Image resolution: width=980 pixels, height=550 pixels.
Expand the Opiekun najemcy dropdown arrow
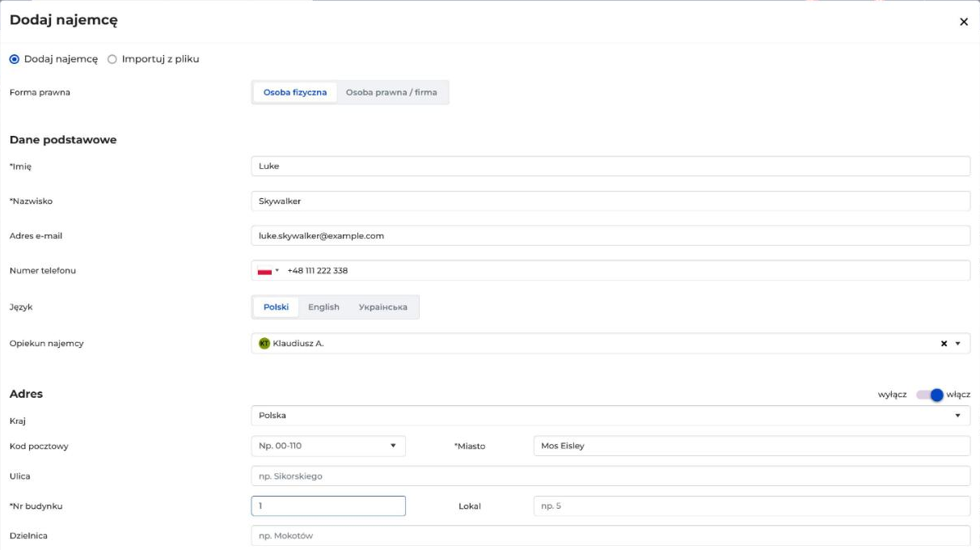[x=958, y=344]
